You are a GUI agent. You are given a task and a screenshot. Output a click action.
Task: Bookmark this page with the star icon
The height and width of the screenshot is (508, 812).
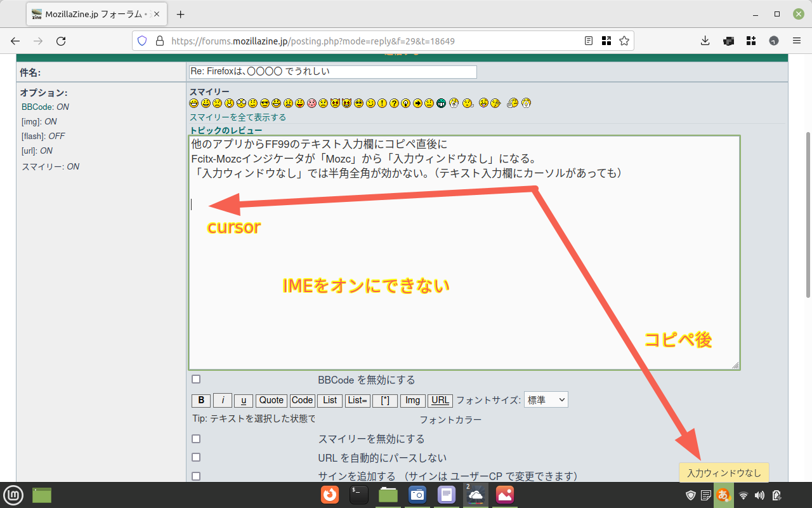click(624, 41)
